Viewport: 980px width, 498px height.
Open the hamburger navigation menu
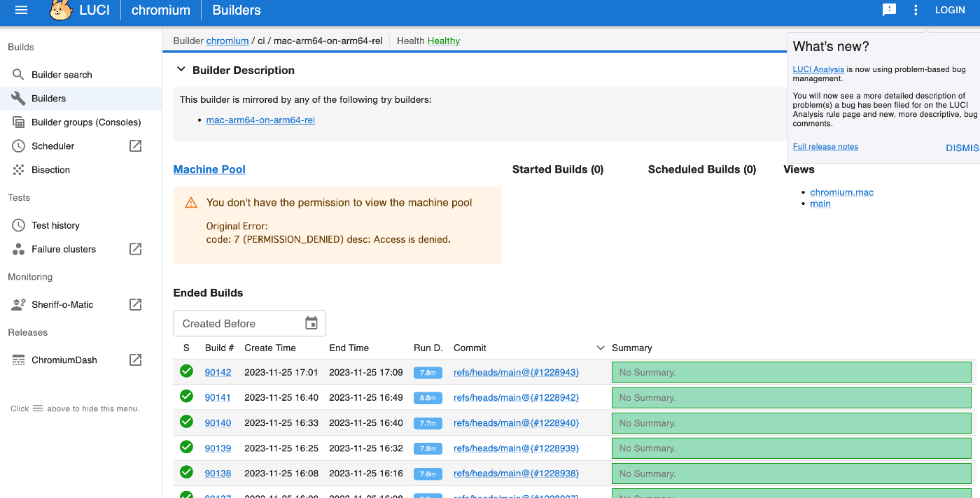tap(21, 10)
